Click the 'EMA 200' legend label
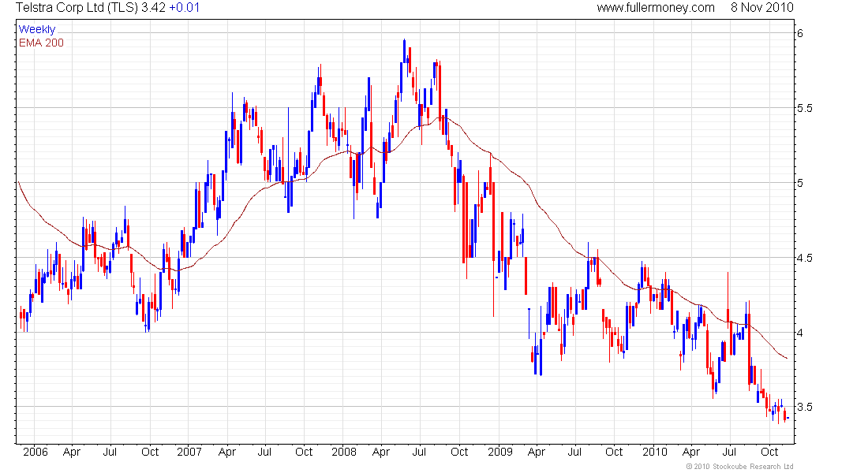The width and height of the screenshot is (868, 473). point(41,43)
